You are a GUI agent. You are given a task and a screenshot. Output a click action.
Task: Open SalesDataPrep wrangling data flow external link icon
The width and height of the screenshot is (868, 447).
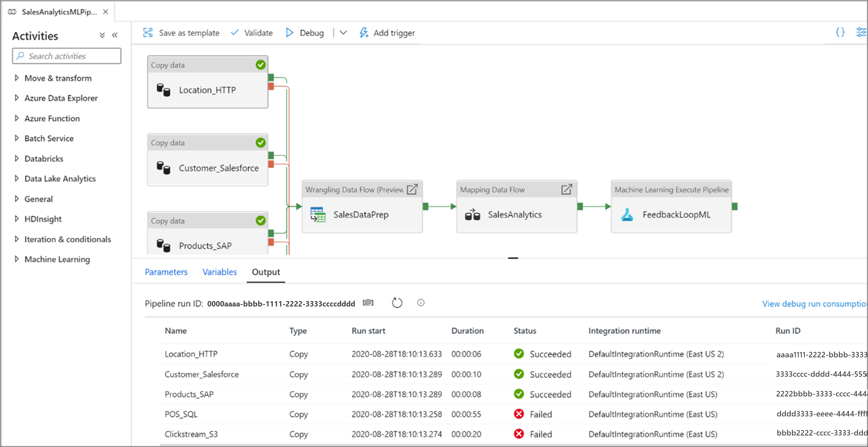pyautogui.click(x=412, y=190)
